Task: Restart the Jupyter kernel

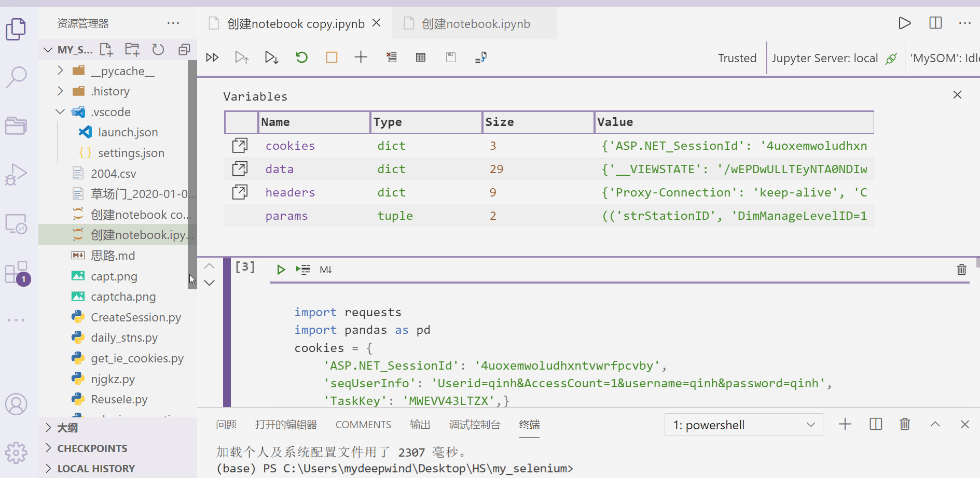Action: pyautogui.click(x=301, y=57)
